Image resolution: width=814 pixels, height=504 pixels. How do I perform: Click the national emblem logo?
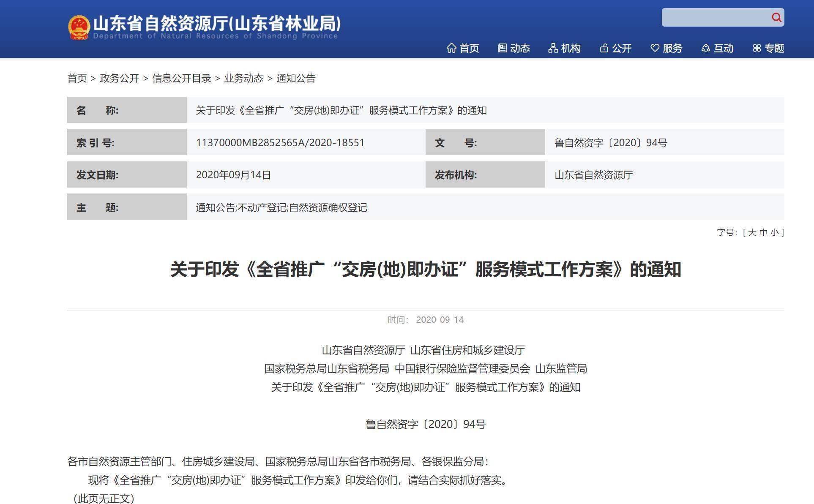point(79,27)
